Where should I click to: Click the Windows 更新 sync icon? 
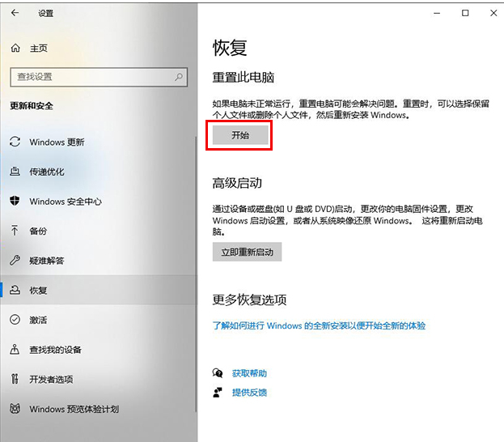click(15, 142)
